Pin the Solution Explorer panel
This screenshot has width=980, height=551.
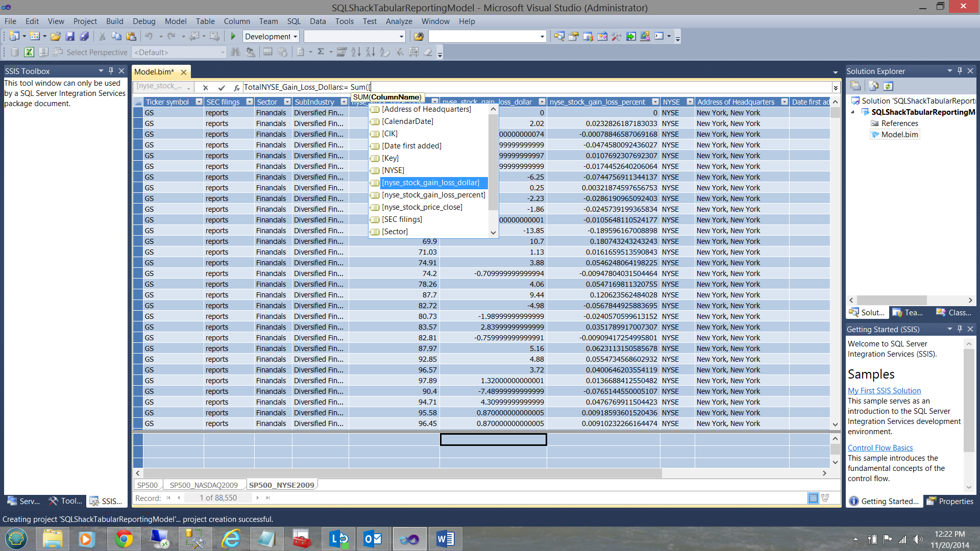click(960, 71)
